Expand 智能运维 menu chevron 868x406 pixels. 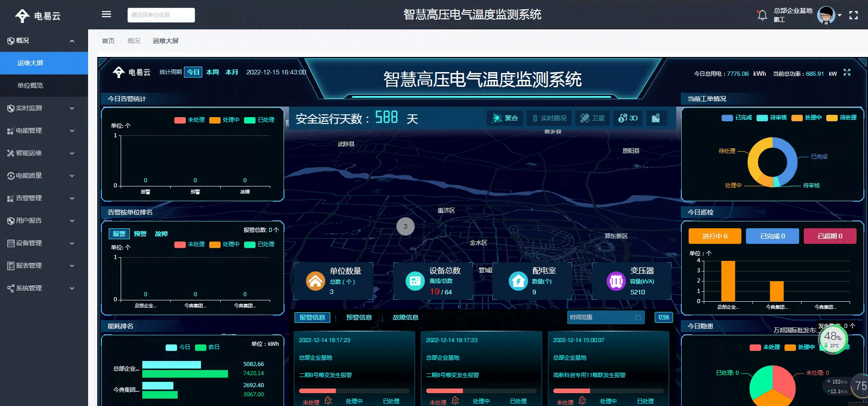pos(72,153)
